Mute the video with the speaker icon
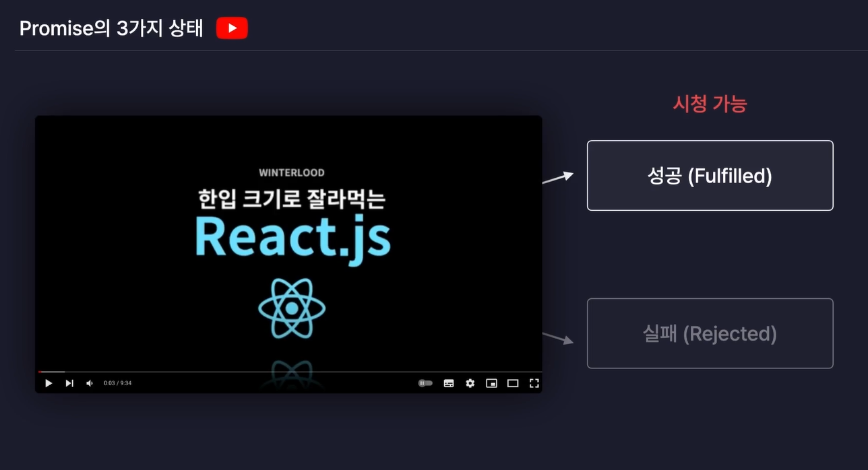Screen dimensions: 868x470 pyautogui.click(x=90, y=383)
